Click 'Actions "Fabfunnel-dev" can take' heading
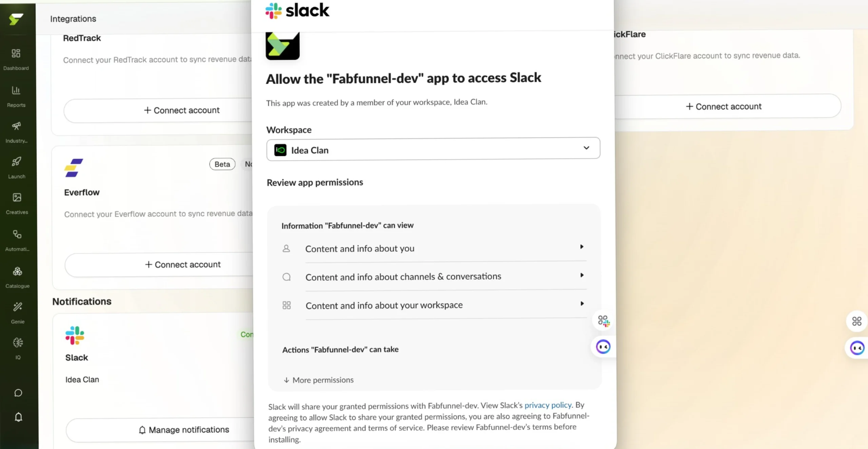 click(340, 350)
